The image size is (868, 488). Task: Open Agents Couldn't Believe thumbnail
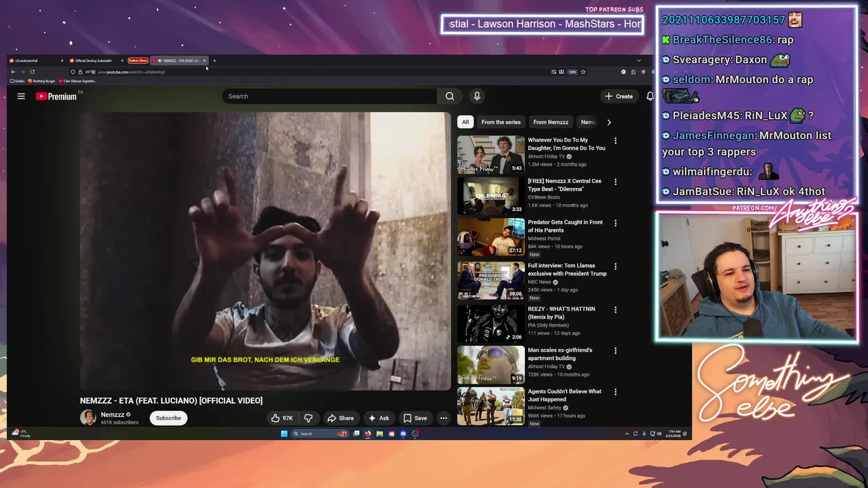pos(491,406)
